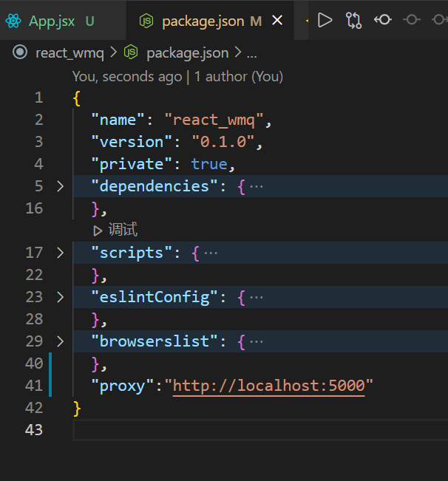Click the debug triangle icon above scripts
The image size is (448, 481).
pyautogui.click(x=98, y=231)
